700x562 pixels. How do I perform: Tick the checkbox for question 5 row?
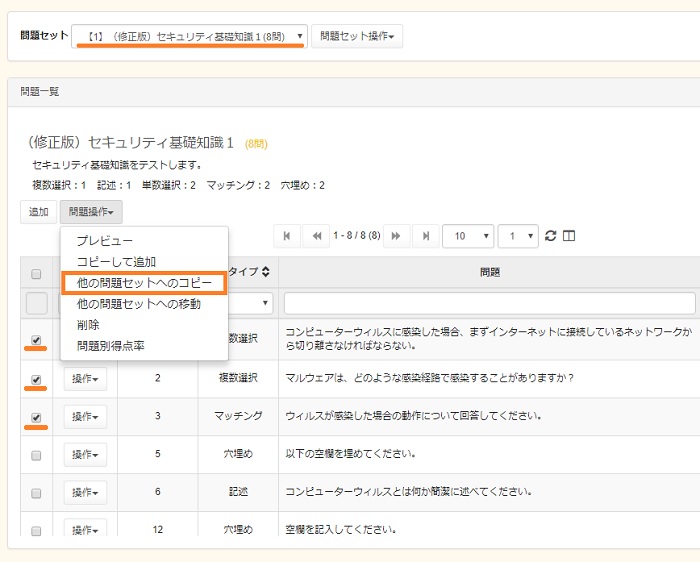point(36,455)
